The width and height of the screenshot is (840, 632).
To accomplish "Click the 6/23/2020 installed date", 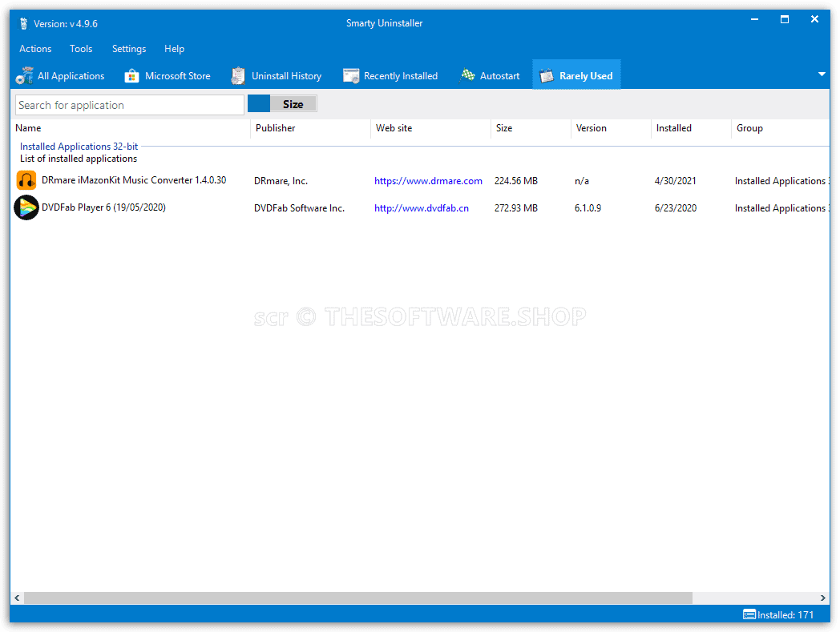I will (676, 207).
